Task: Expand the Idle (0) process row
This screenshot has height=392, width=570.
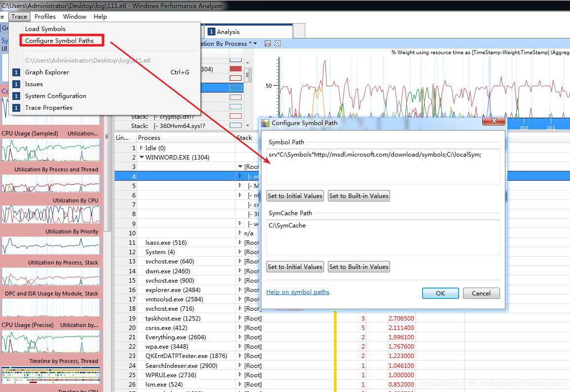Action: coord(142,148)
